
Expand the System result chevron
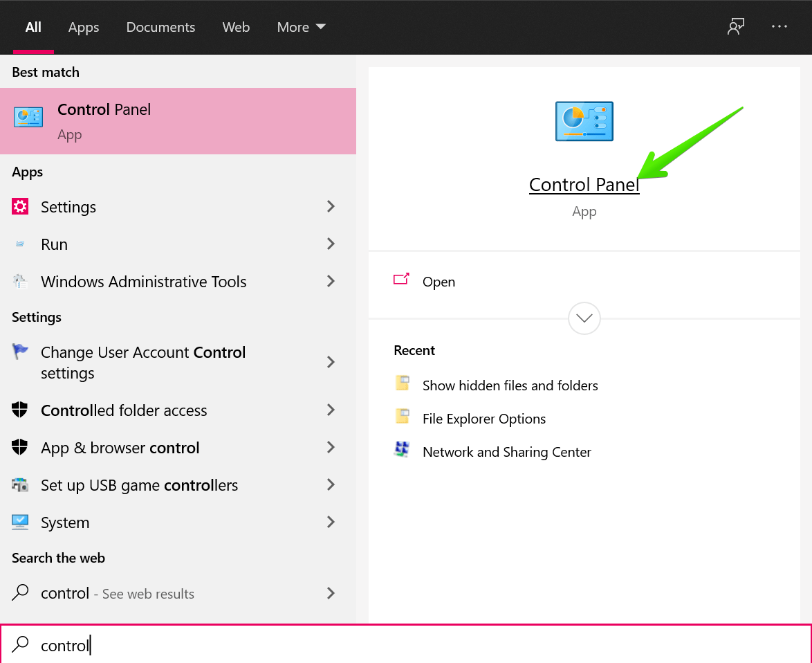(331, 522)
